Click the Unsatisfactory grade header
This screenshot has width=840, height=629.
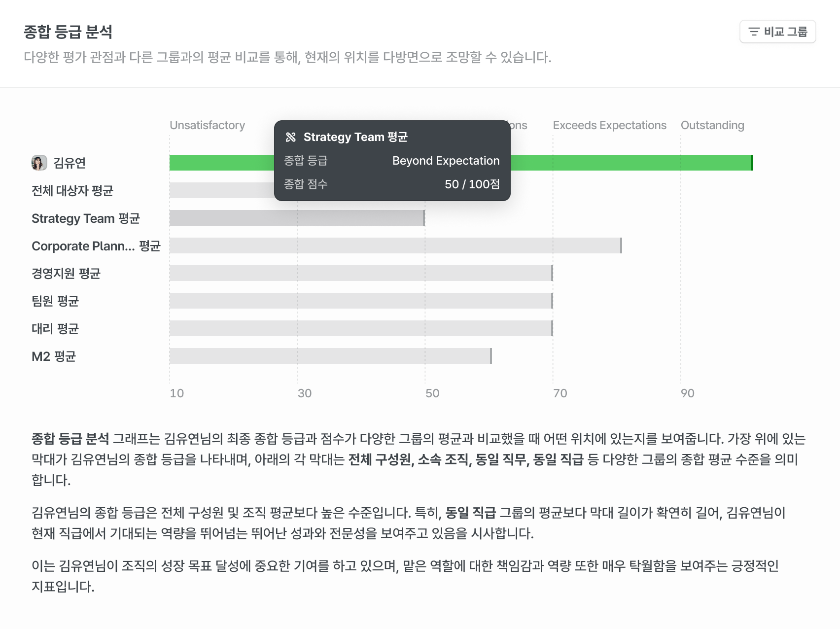(x=207, y=125)
